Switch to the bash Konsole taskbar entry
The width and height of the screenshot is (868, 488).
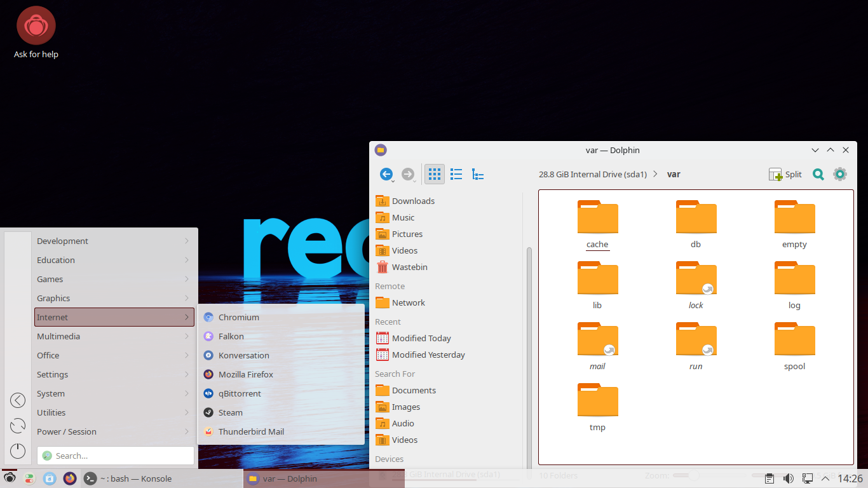(x=161, y=478)
